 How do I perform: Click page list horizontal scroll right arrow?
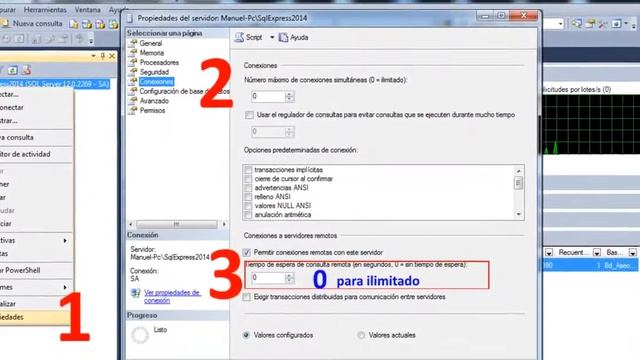[x=224, y=224]
